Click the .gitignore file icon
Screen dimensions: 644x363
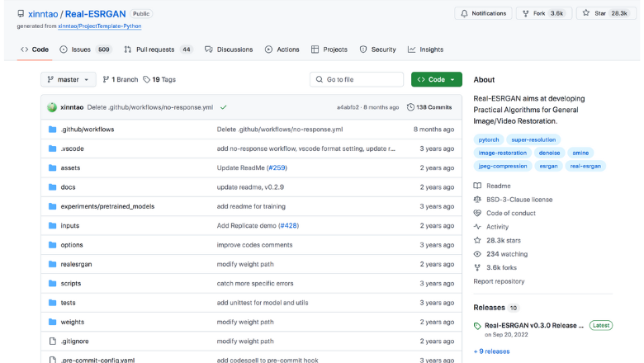point(52,341)
